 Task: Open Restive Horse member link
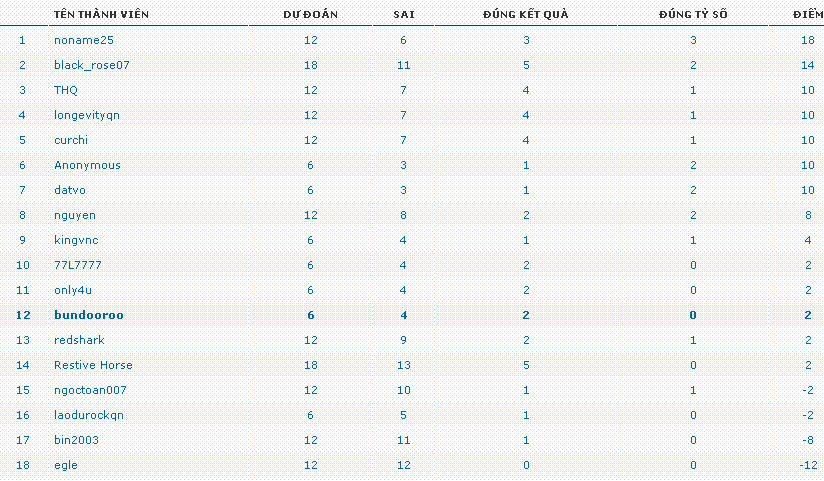pos(93,365)
